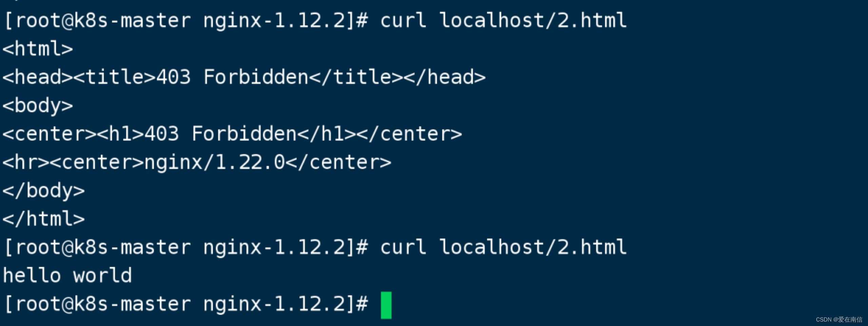Click the green terminal cursor block
The height and width of the screenshot is (326, 868).
(386, 305)
